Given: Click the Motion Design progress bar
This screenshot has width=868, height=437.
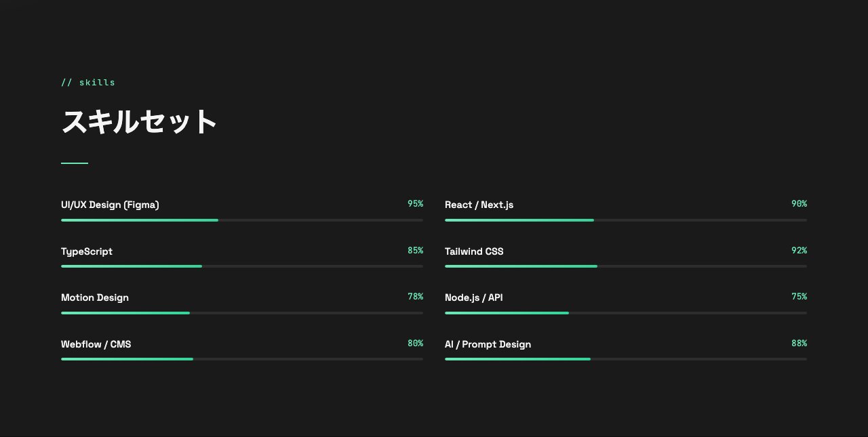Looking at the screenshot, I should (241, 313).
